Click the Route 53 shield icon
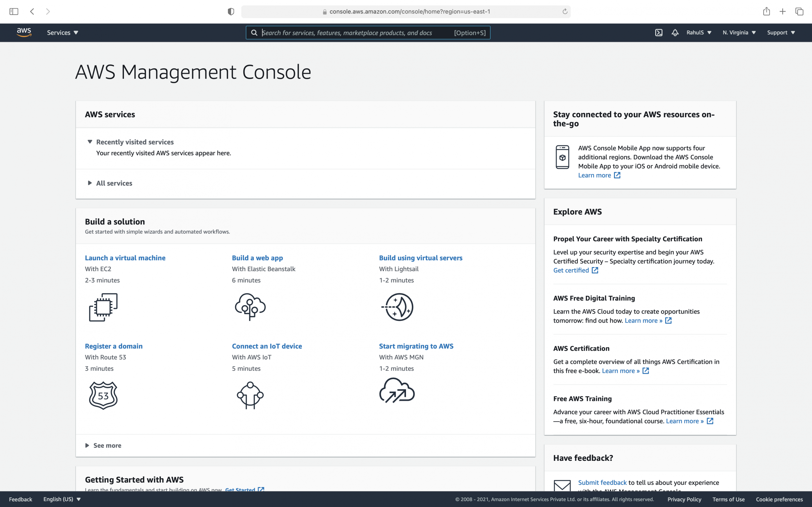The height and width of the screenshot is (507, 812). [103, 395]
